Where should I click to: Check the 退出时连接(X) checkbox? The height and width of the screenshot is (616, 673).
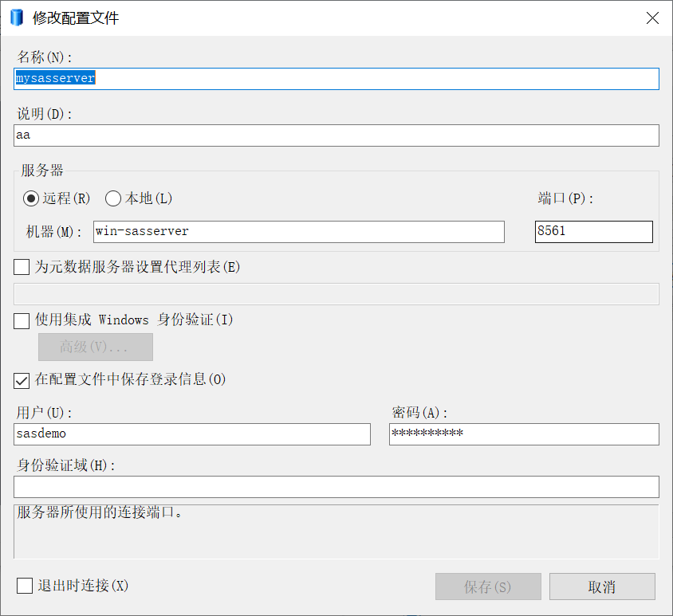point(25,586)
